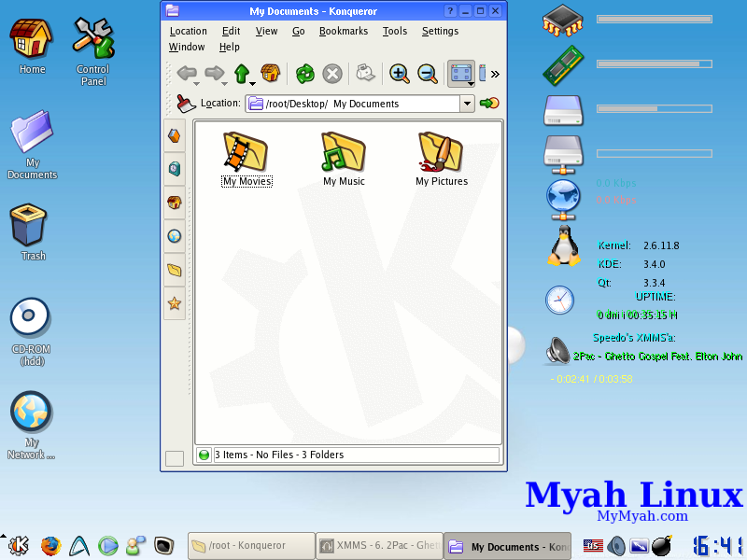The width and height of the screenshot is (747, 560).
Task: Zoom out on icon view
Action: [428, 74]
